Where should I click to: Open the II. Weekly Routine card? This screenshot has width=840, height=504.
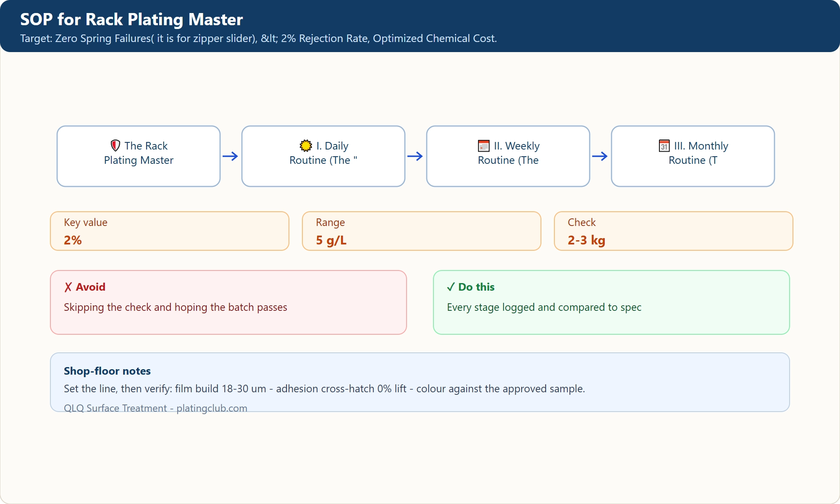point(508,156)
